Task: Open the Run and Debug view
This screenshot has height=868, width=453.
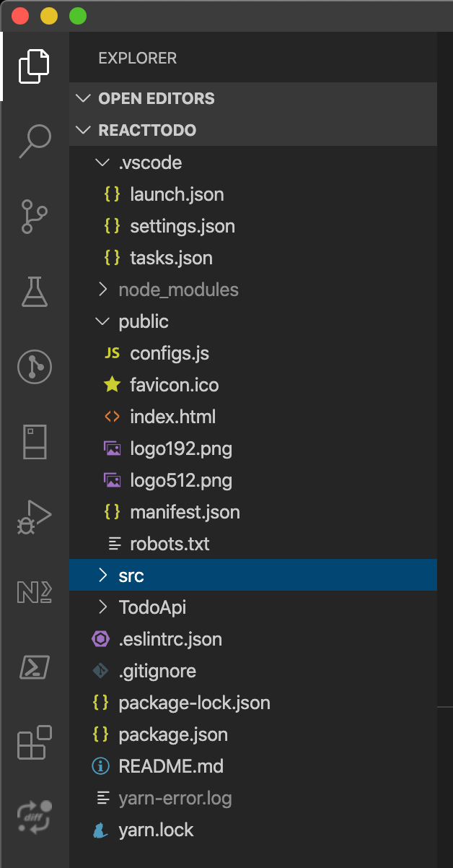Action: [34, 516]
